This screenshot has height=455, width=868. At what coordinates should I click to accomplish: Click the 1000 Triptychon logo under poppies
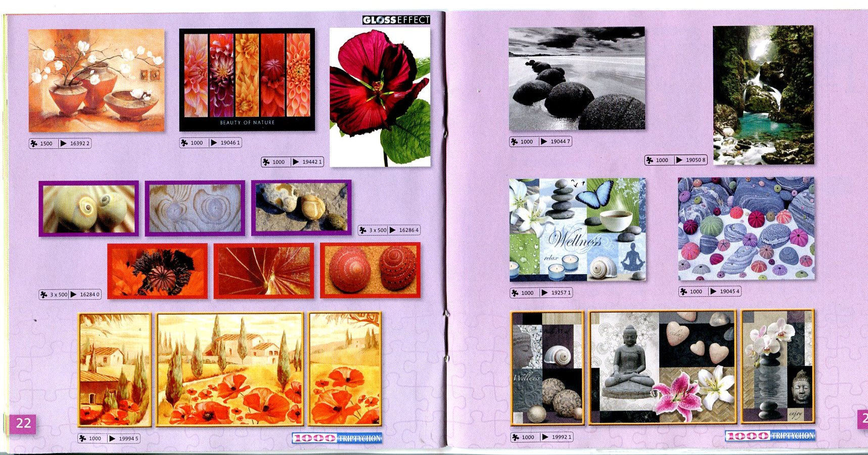pos(337,438)
